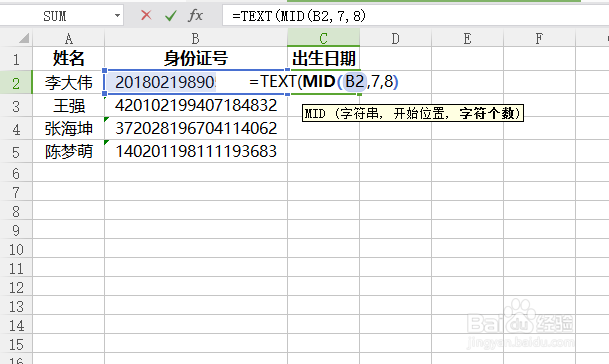Click 开始位置 argument in MID tooltip
Image resolution: width=609 pixels, height=364 pixels.
[419, 113]
